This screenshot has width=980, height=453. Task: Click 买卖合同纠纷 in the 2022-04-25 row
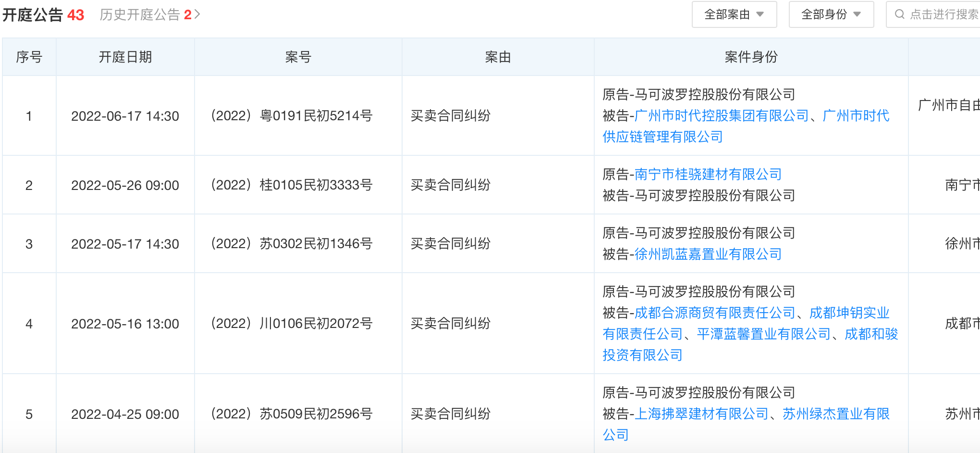click(451, 414)
